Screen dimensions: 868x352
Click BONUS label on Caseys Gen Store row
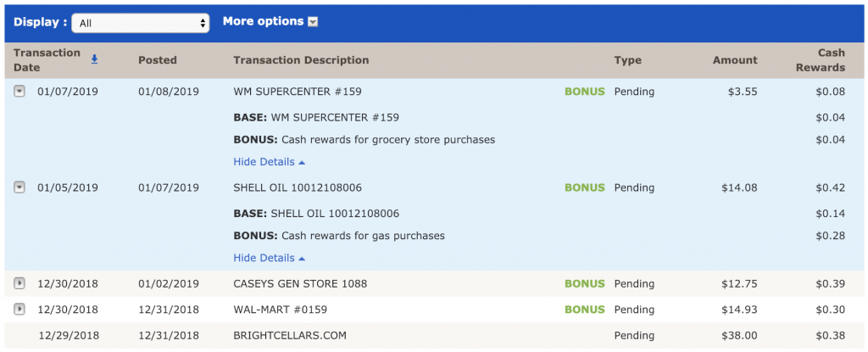(585, 283)
